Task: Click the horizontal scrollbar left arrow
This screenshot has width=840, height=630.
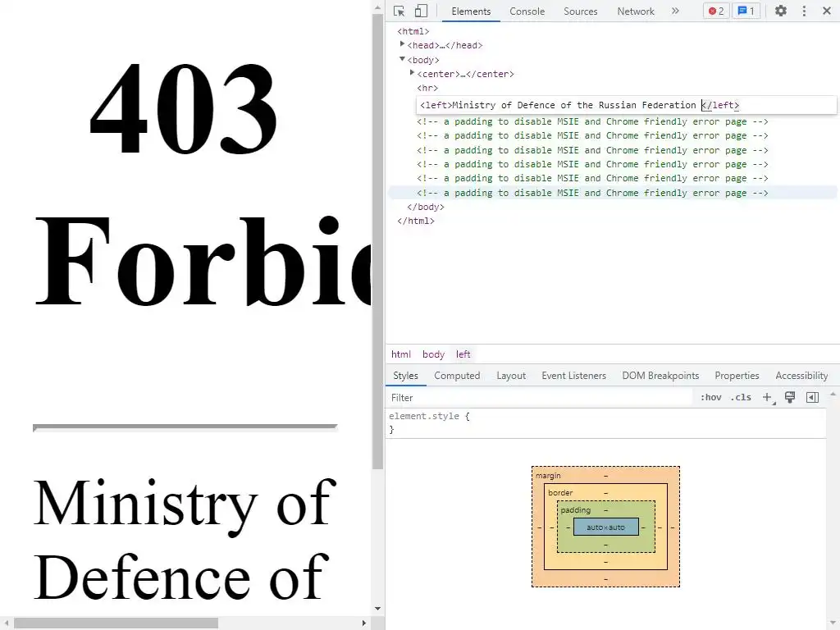Action: click(x=7, y=623)
